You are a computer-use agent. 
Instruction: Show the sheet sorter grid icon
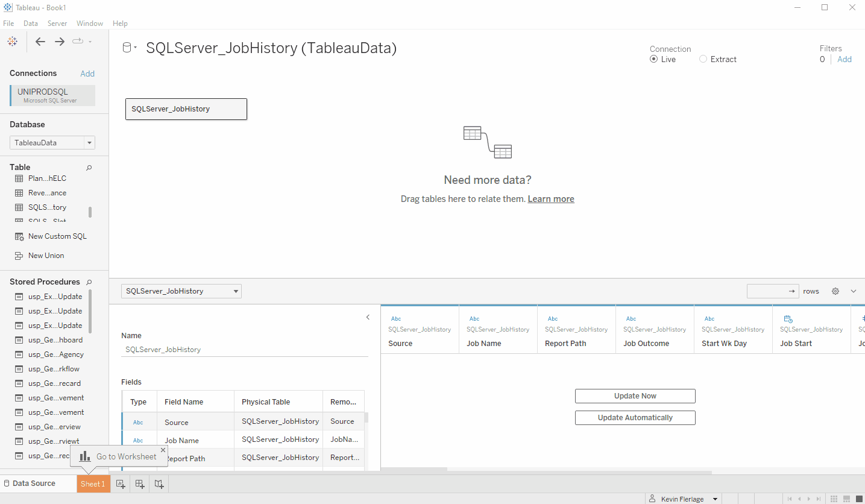pyautogui.click(x=834, y=499)
